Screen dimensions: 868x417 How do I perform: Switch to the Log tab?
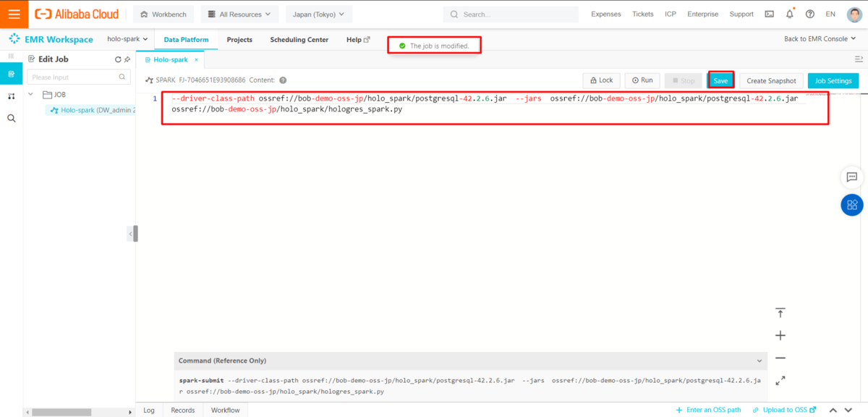pos(149,410)
